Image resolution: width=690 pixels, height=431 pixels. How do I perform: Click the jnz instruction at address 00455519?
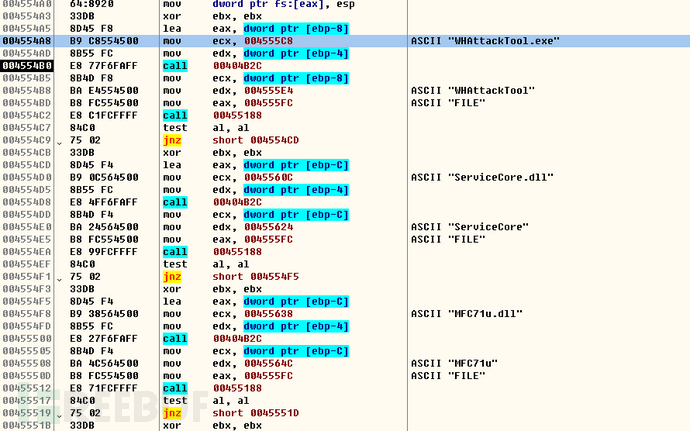click(172, 413)
